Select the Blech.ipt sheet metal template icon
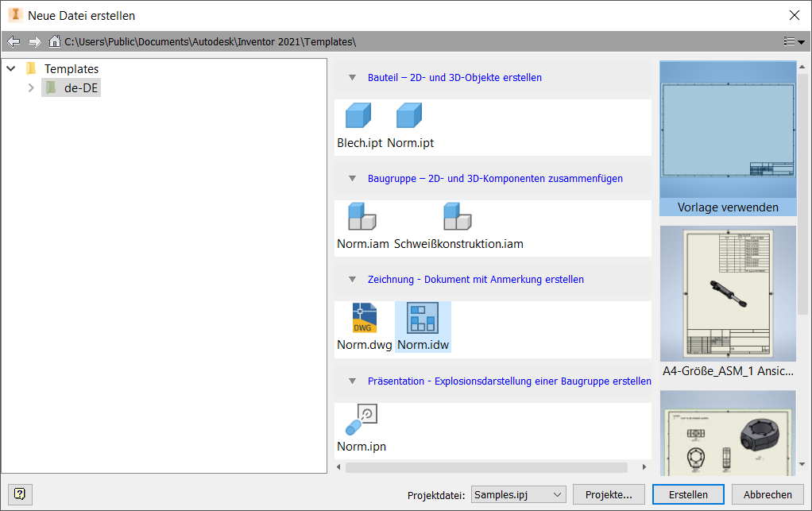This screenshot has height=511, width=812. (358, 115)
